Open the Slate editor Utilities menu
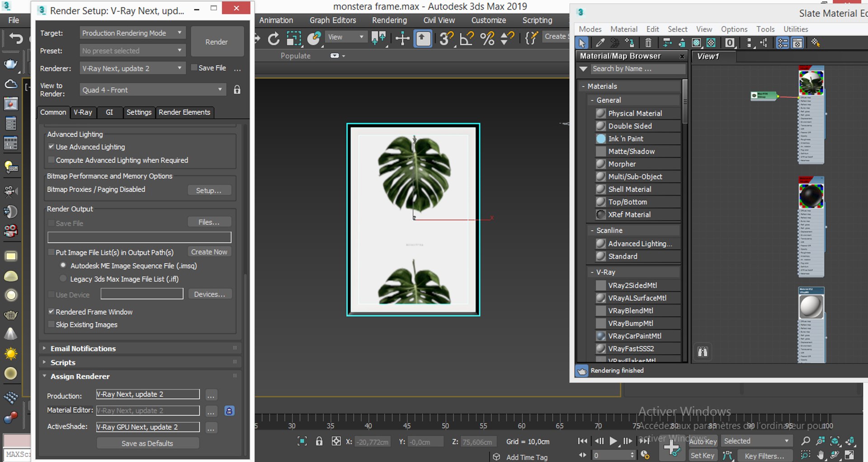868x462 pixels. click(796, 29)
